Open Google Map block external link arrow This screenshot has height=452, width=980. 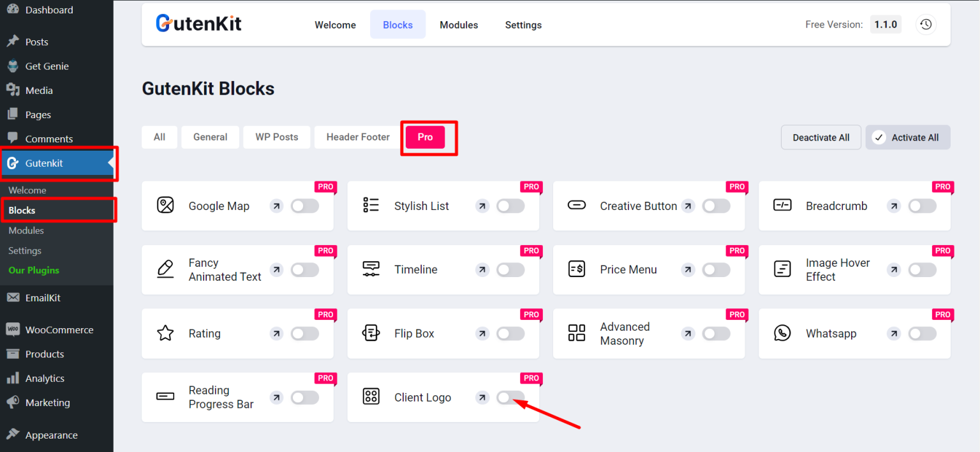[x=276, y=206]
